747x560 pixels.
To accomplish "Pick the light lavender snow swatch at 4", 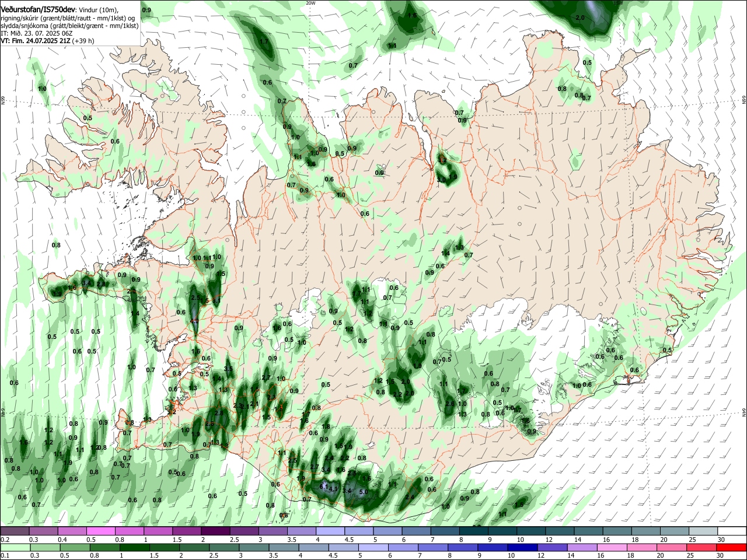I will 330,531.
